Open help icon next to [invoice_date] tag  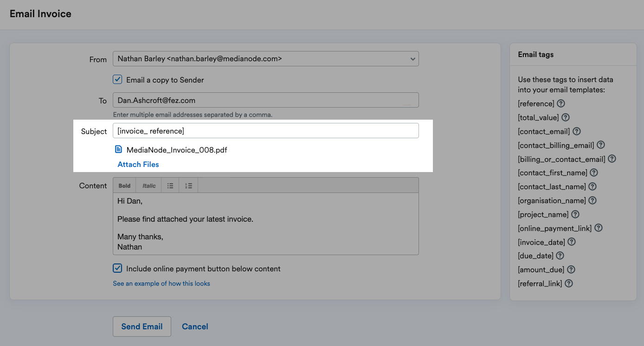(572, 242)
